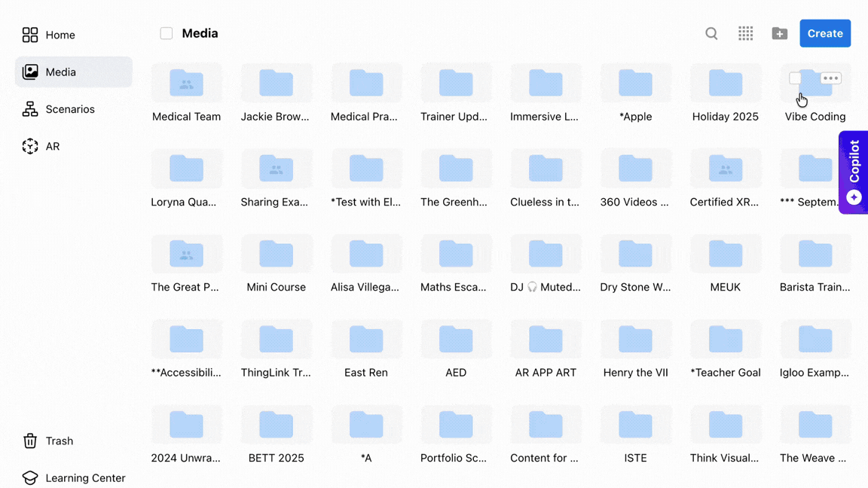Image resolution: width=868 pixels, height=488 pixels.
Task: Click the Vibe Coding folder name
Action: coord(815,117)
